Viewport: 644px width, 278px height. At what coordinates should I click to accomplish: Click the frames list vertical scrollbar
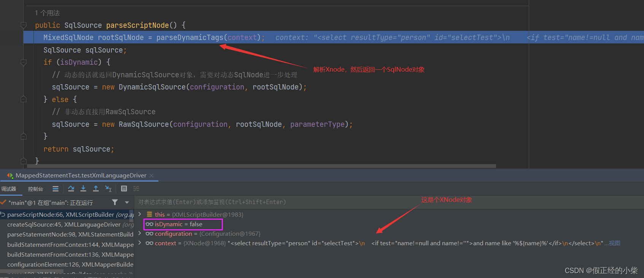pyautogui.click(x=132, y=216)
